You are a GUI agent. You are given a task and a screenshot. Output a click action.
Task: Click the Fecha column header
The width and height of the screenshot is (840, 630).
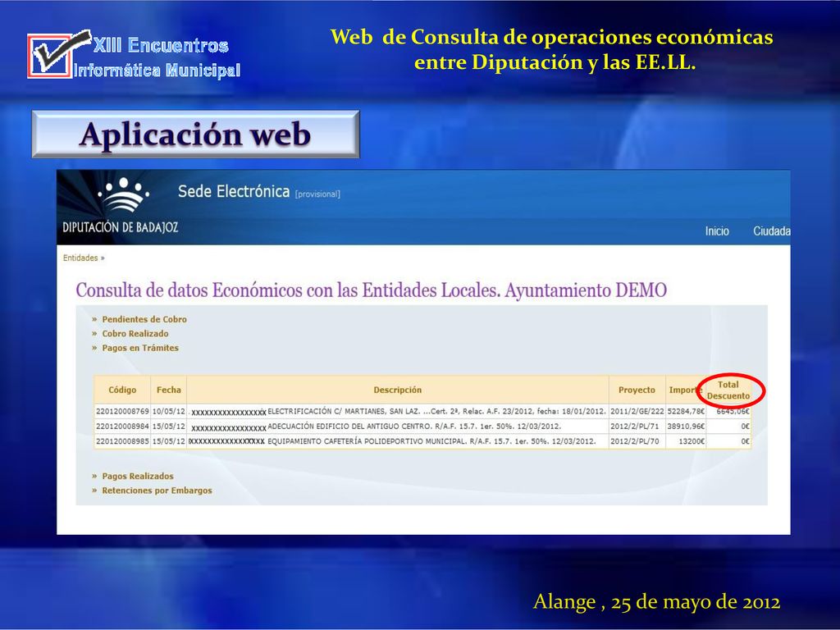tap(169, 390)
